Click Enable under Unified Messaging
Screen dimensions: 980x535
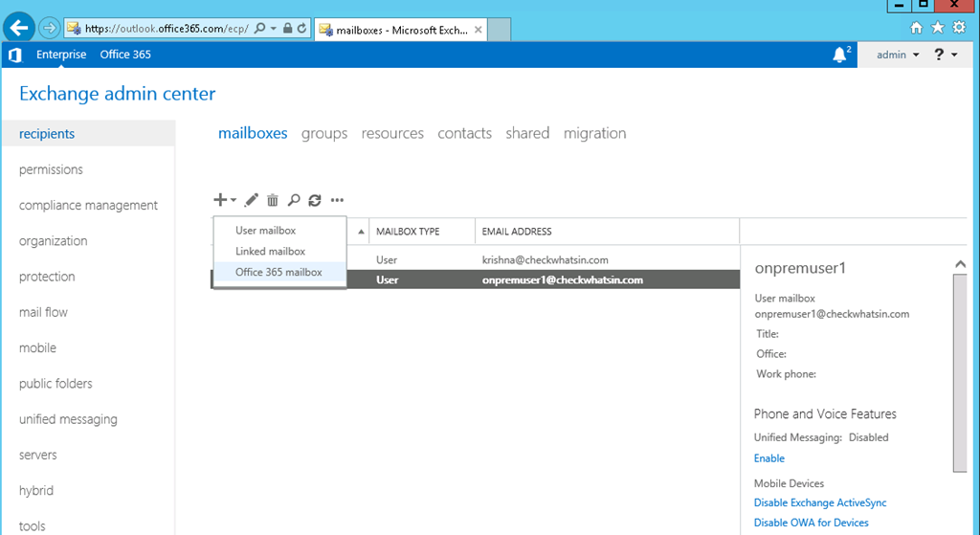tap(768, 458)
